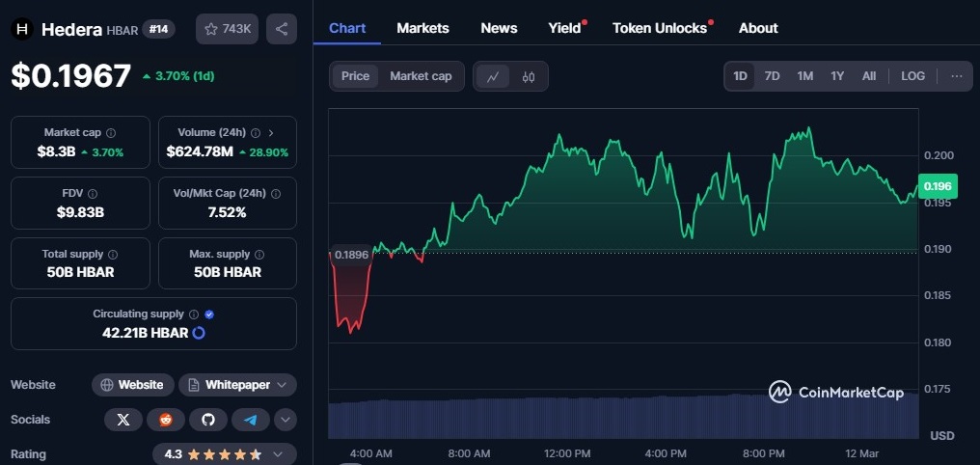The height and width of the screenshot is (465, 980).
Task: Show Max. supply info tooltip icon
Action: (259, 255)
